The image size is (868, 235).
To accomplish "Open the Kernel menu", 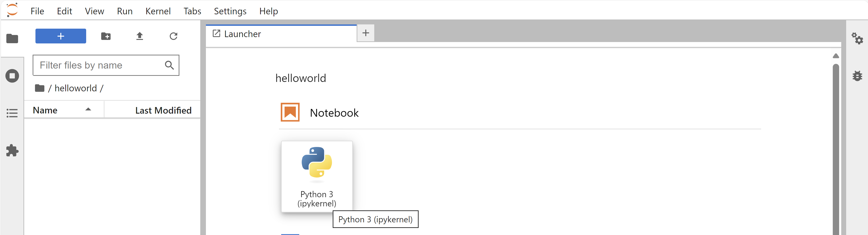I will click(158, 11).
